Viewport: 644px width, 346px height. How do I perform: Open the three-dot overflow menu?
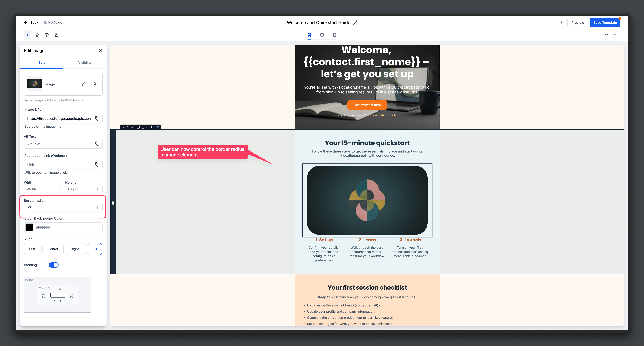[x=561, y=22]
